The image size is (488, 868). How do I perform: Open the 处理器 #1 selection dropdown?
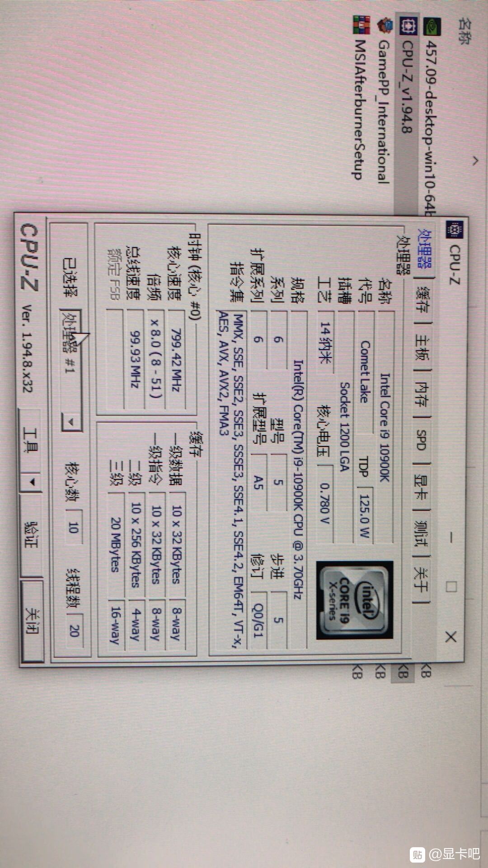click(71, 370)
